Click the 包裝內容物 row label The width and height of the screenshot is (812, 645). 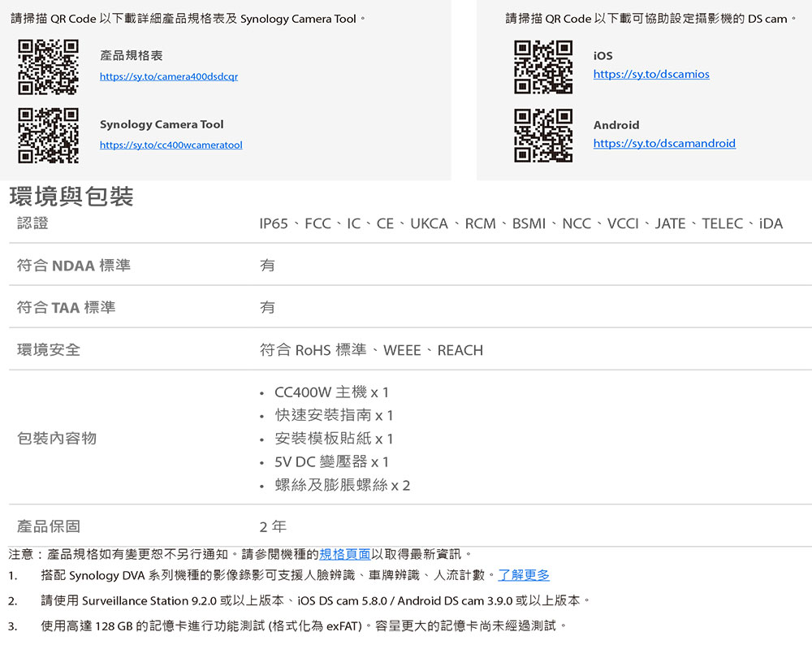click(x=57, y=439)
